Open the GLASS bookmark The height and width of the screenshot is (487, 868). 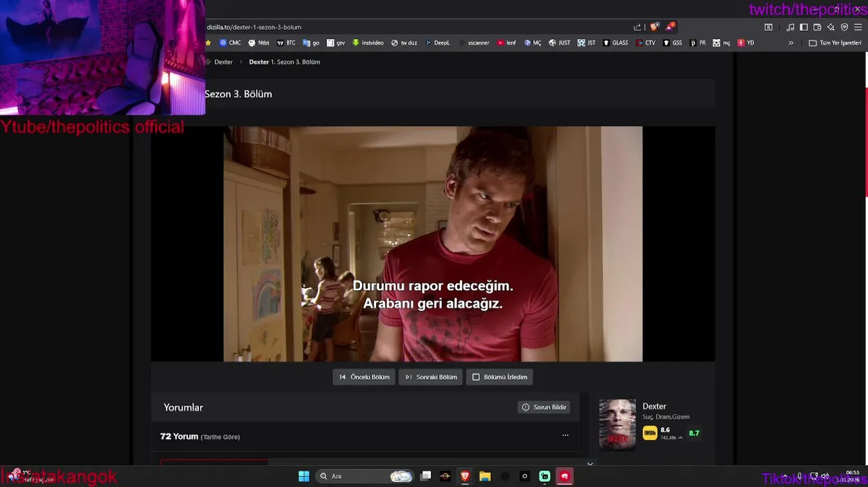click(x=616, y=43)
